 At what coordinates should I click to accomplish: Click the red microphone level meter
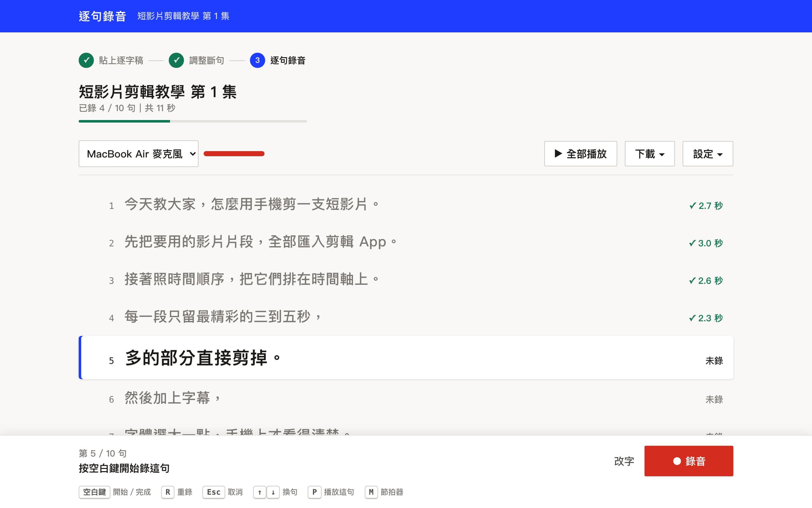(x=234, y=154)
